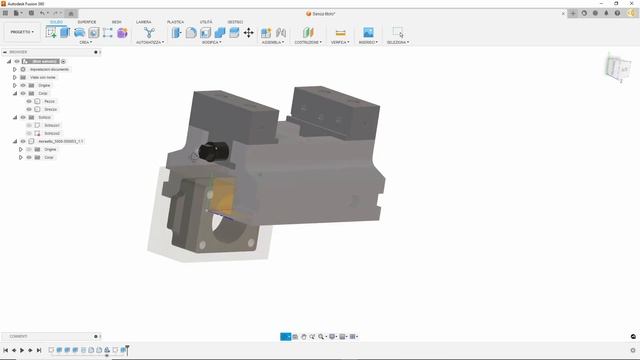
Task: Toggle visibility of the Schizzi folder
Action: point(23,117)
